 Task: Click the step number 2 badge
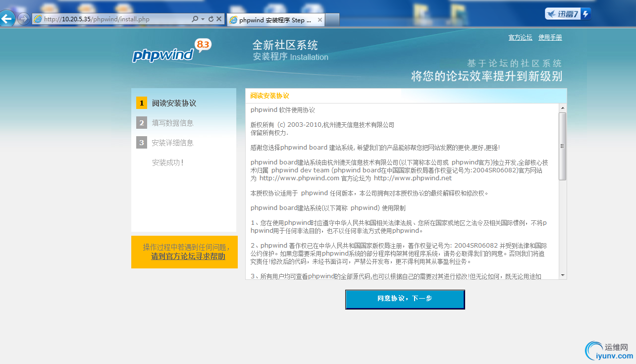click(142, 123)
